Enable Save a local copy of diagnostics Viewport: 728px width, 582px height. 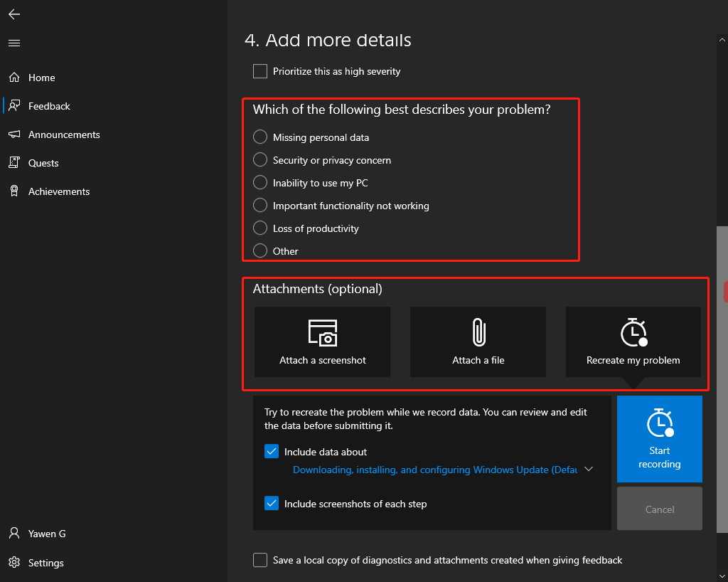coord(260,560)
